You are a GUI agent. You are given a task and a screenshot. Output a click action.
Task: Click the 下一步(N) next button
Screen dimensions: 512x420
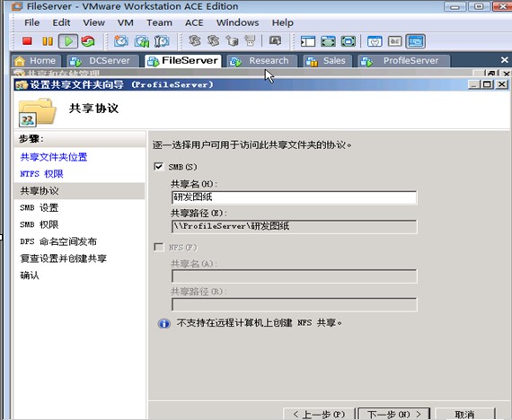click(394, 414)
